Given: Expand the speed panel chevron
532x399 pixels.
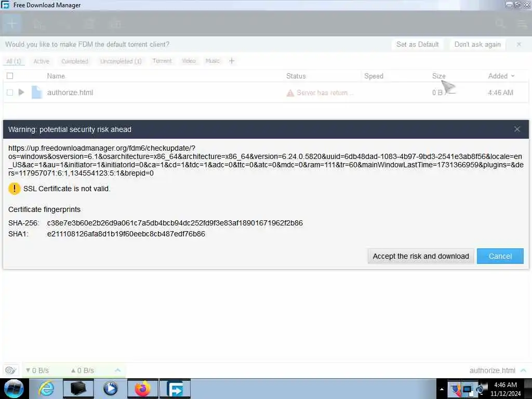Looking at the screenshot, I should click(118, 370).
